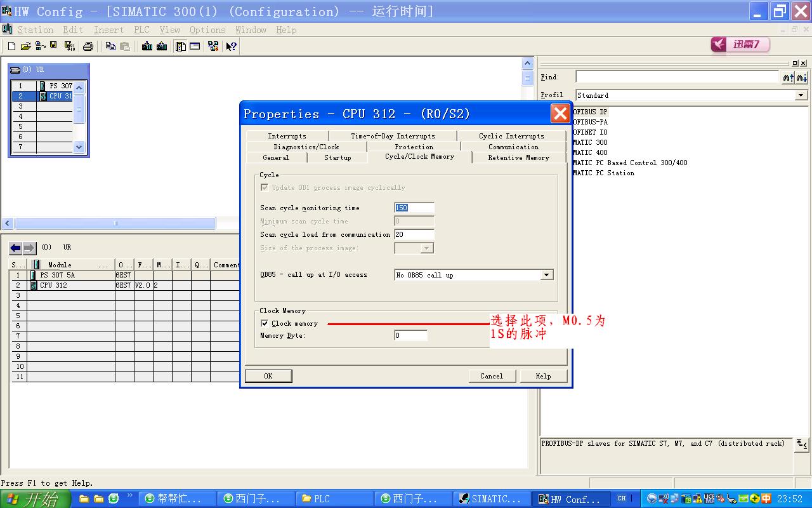Click the Configure Network toolbar icon
The image size is (812, 508).
(213, 46)
